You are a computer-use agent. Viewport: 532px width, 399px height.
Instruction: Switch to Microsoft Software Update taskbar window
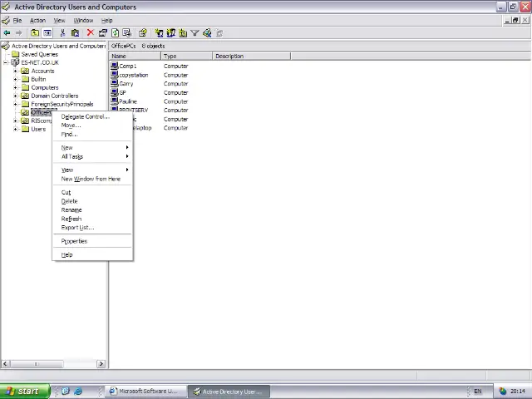coord(146,392)
